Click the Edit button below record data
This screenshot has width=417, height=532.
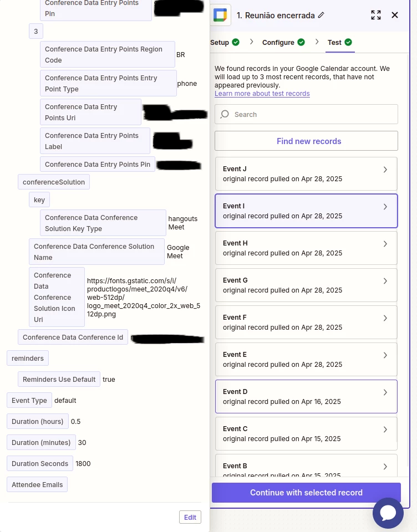click(x=190, y=517)
